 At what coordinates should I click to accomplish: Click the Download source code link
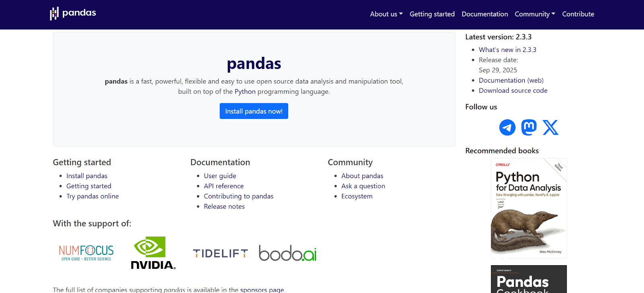click(x=513, y=91)
